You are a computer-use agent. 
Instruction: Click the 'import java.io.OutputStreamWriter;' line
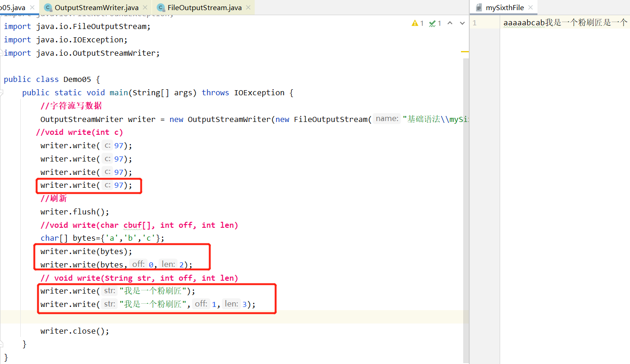click(82, 53)
